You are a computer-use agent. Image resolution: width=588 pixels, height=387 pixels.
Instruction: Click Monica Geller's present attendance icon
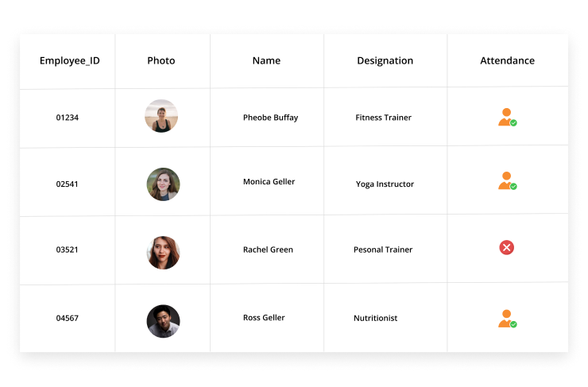tap(508, 180)
